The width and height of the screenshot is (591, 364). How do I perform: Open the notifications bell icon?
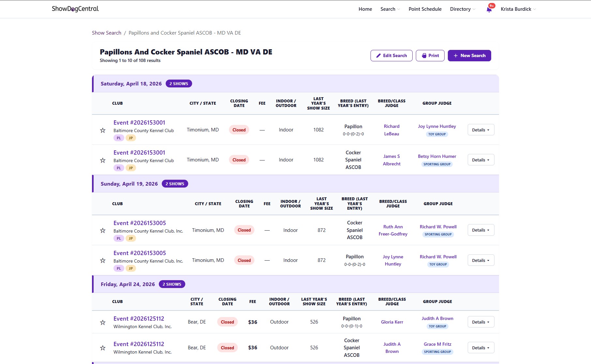point(489,9)
